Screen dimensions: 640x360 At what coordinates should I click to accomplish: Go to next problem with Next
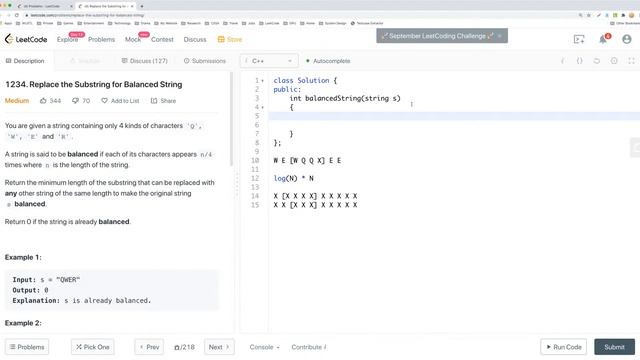click(x=219, y=347)
